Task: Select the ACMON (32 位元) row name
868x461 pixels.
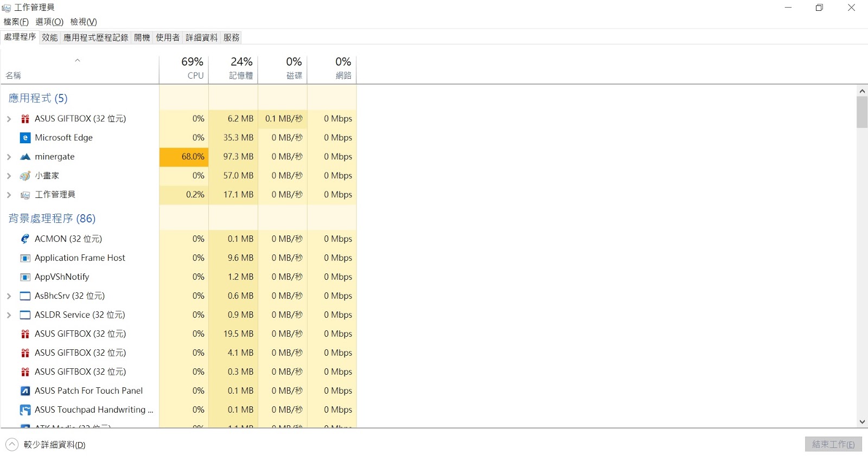Action: pos(68,239)
